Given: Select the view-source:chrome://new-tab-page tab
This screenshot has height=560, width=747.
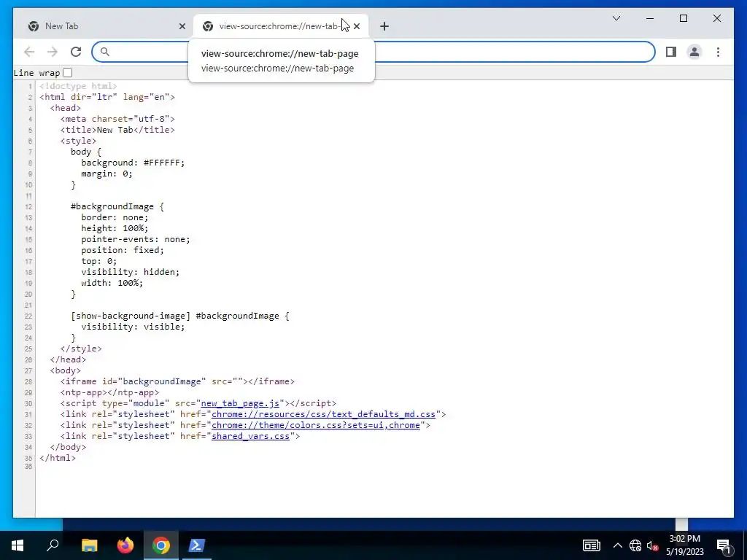Looking at the screenshot, I should [x=280, y=26].
